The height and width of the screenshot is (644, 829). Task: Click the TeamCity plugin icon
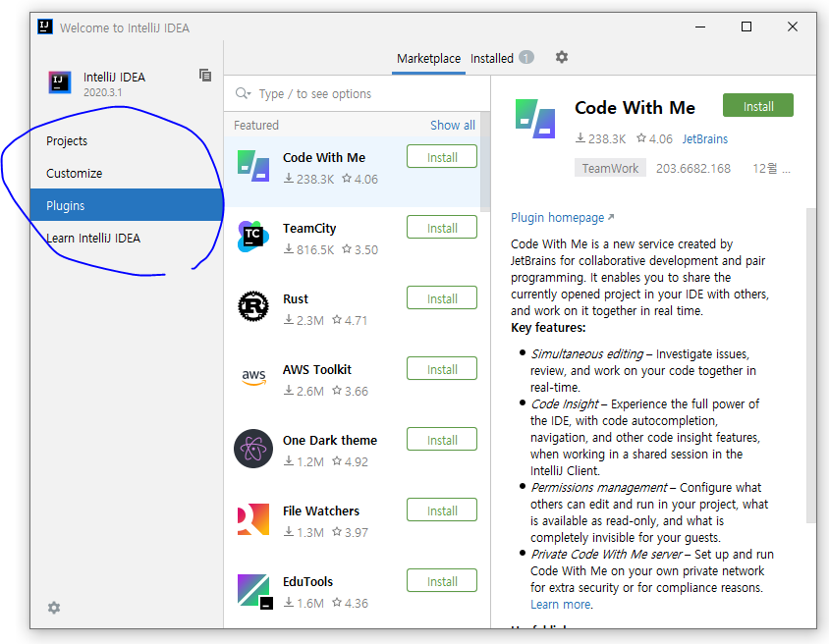[x=253, y=237]
